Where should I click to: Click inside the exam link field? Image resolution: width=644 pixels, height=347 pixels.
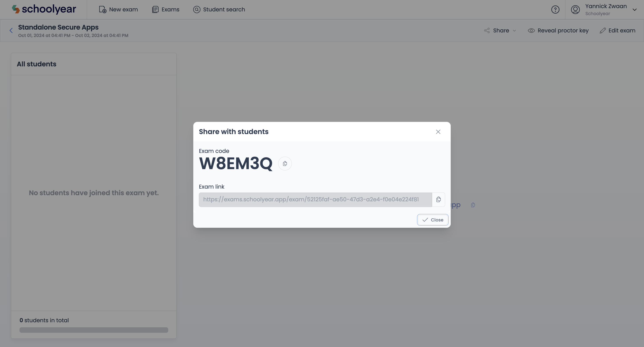tap(315, 200)
